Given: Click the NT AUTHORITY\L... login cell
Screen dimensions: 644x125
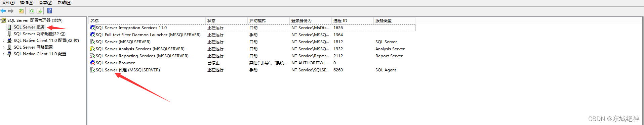Looking at the screenshot, I should coord(310,63).
